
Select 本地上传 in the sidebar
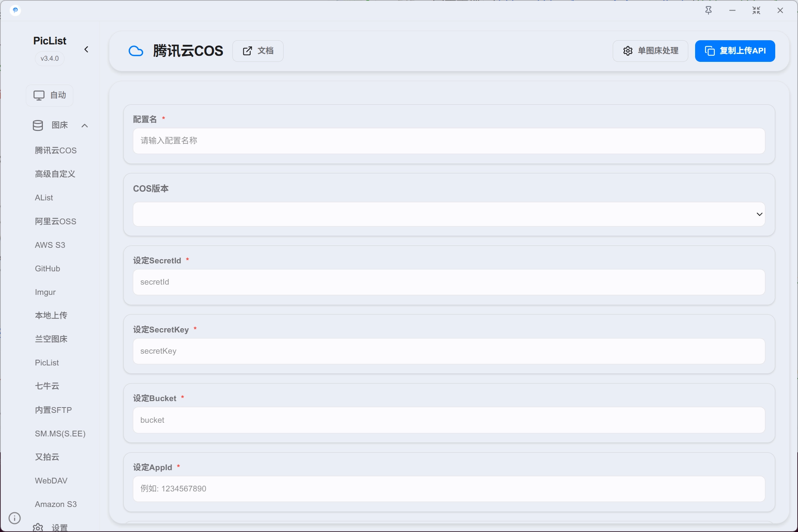coord(51,315)
